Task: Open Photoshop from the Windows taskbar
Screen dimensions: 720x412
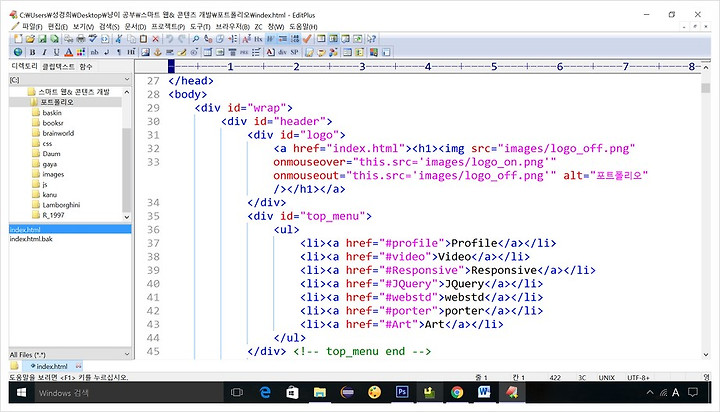Action: point(402,392)
